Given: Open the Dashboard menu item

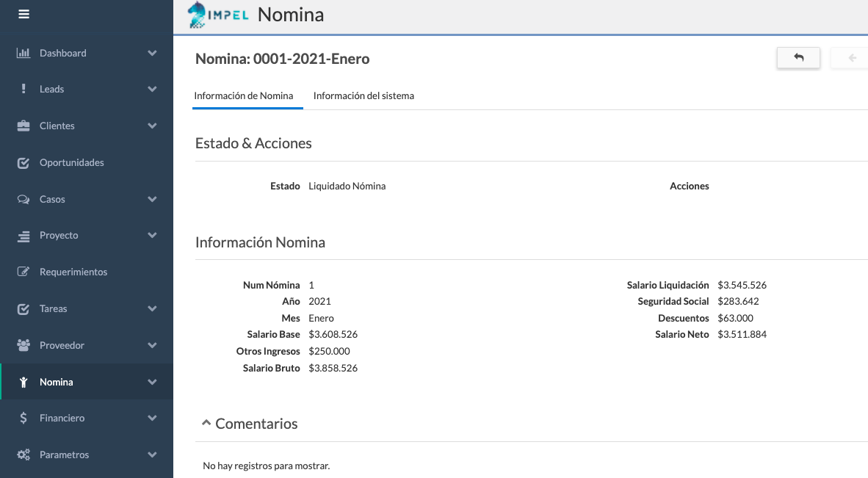Looking at the screenshot, I should 87,53.
